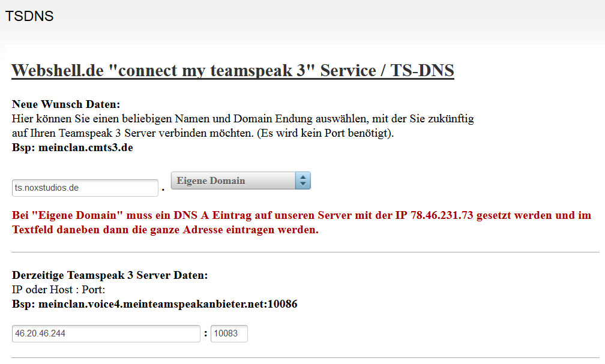Click the "IP oder Host : Port:" label

point(59,290)
